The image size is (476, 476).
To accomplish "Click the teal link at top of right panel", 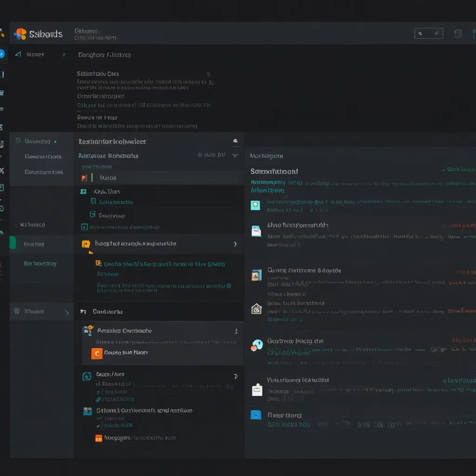I will [459, 170].
